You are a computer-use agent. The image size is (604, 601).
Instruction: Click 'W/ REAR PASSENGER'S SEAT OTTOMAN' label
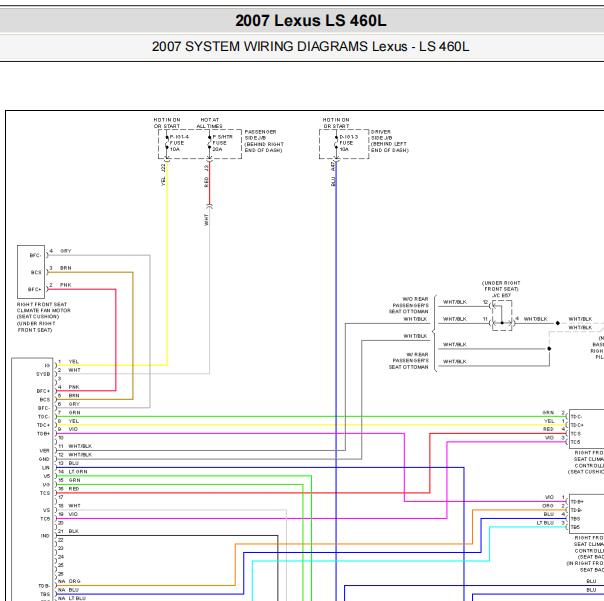pyautogui.click(x=409, y=361)
